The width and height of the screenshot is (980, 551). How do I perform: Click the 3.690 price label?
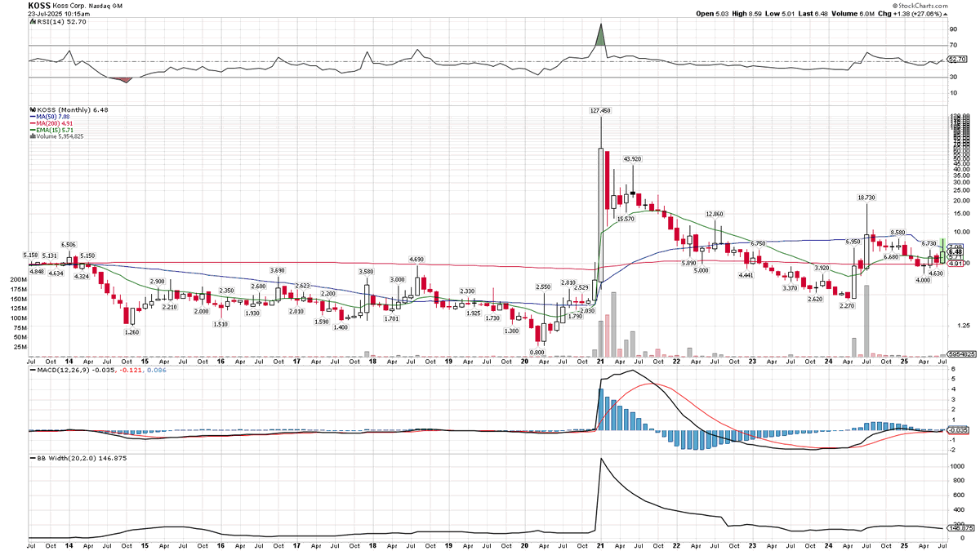[x=278, y=270]
